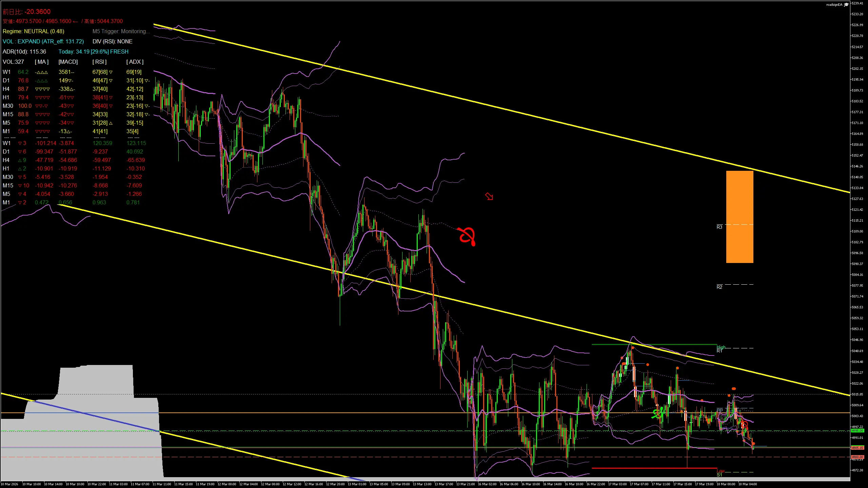Click the S1 support label
This screenshot has height=488, width=868.
click(x=719, y=475)
